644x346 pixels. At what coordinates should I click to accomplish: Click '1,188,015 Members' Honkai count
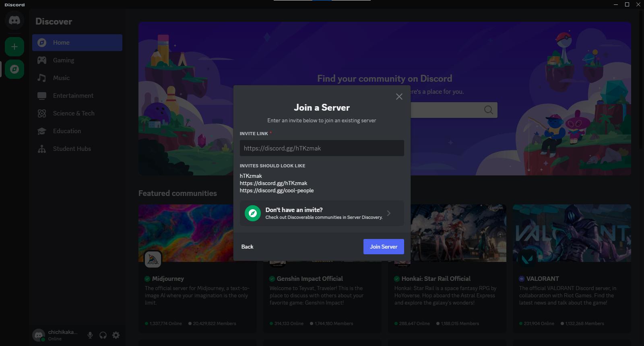click(x=460, y=323)
